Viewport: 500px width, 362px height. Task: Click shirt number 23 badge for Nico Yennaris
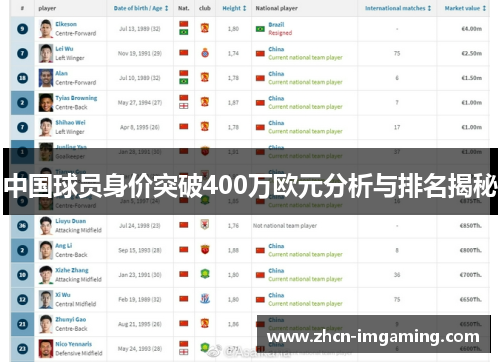coord(22,349)
